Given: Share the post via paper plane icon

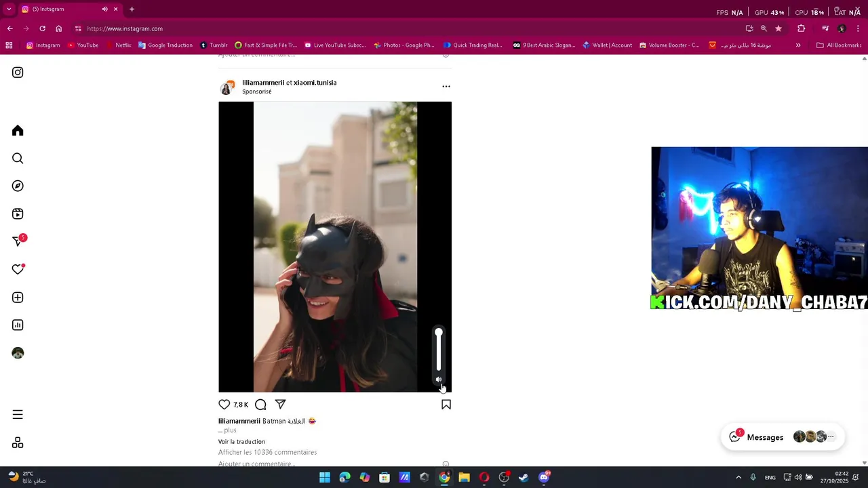Looking at the screenshot, I should point(280,405).
